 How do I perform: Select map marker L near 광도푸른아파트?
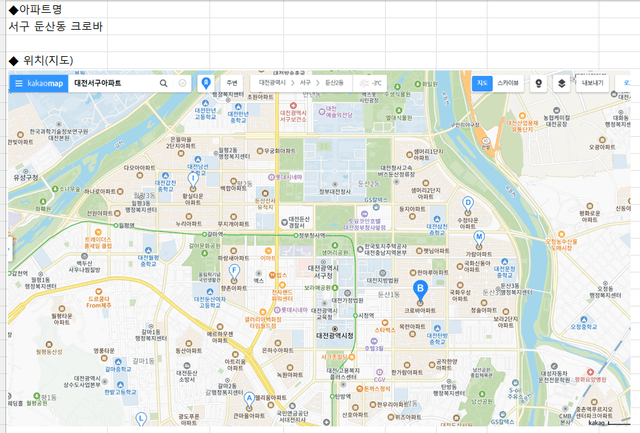tap(141, 419)
